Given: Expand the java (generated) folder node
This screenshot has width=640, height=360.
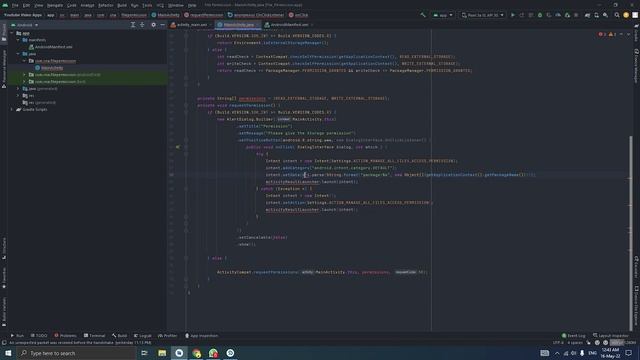Looking at the screenshot, I should pos(18,89).
